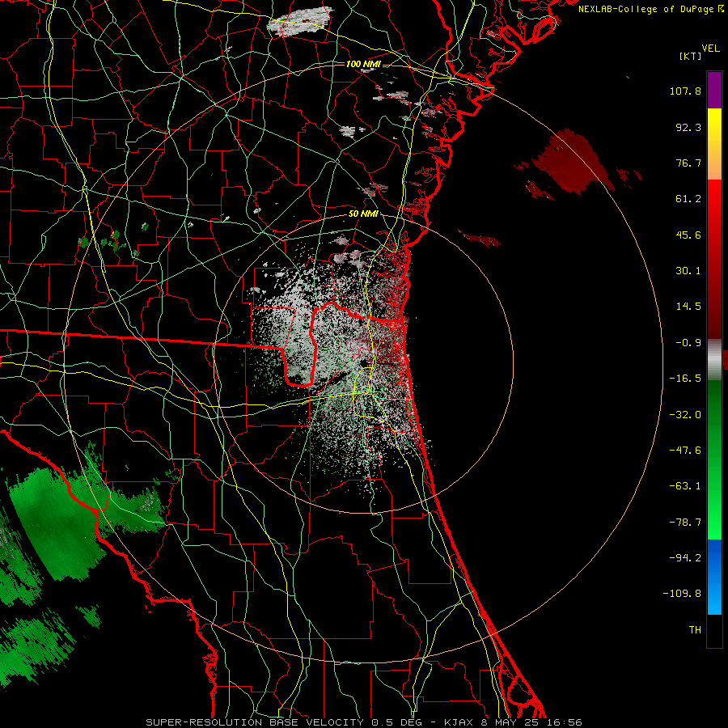The height and width of the screenshot is (728, 728).
Task: Select the 30.1 legend value
Action: click(688, 271)
